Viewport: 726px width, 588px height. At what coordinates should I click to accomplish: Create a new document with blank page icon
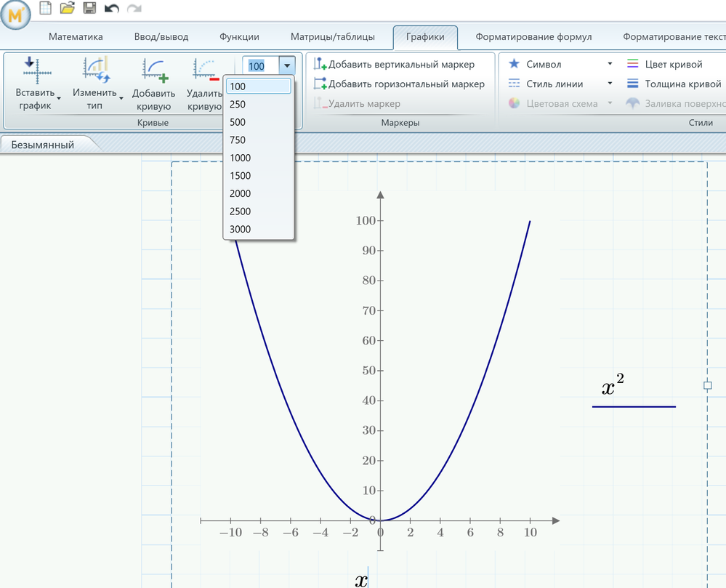click(45, 9)
